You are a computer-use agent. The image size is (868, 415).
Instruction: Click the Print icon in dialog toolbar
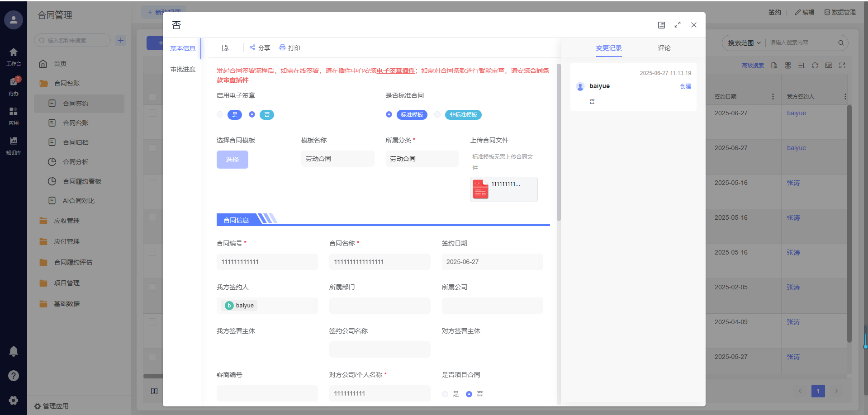tap(282, 47)
